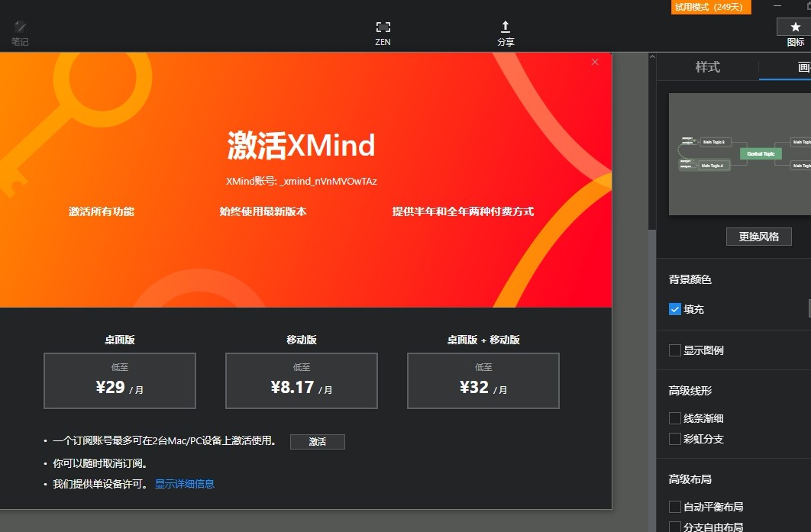Click the XMind账号 account text
This screenshot has width=811, height=532.
302,182
